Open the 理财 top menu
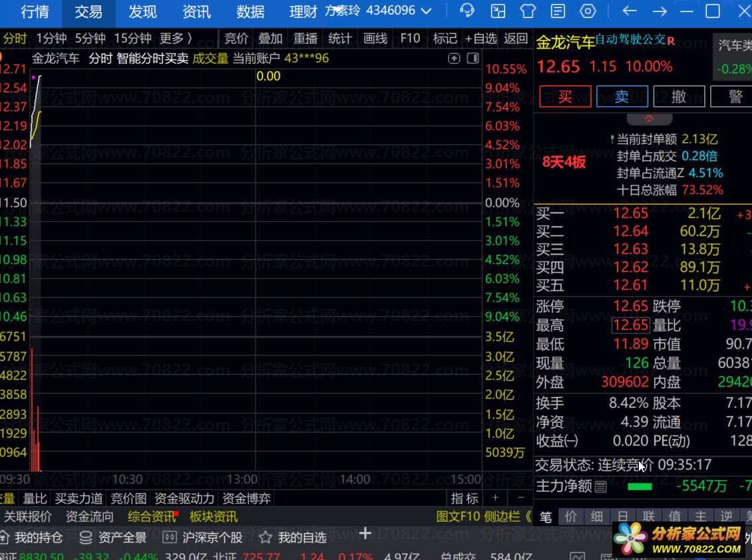 click(x=303, y=11)
